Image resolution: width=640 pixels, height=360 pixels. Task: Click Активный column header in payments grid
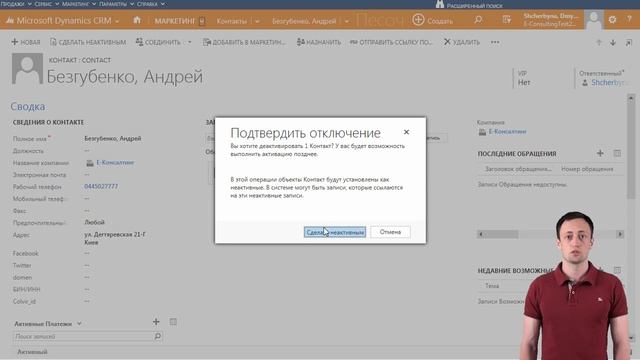[x=32, y=351]
